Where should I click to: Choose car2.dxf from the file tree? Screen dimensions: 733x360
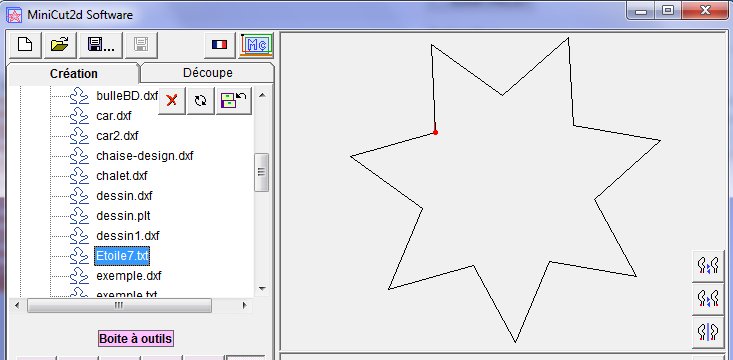(117, 136)
